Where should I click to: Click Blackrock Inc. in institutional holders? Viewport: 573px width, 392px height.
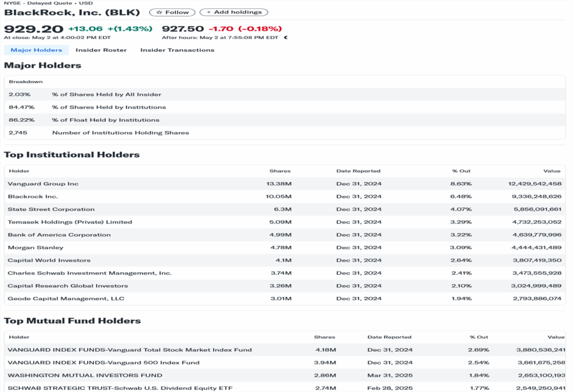coord(33,196)
